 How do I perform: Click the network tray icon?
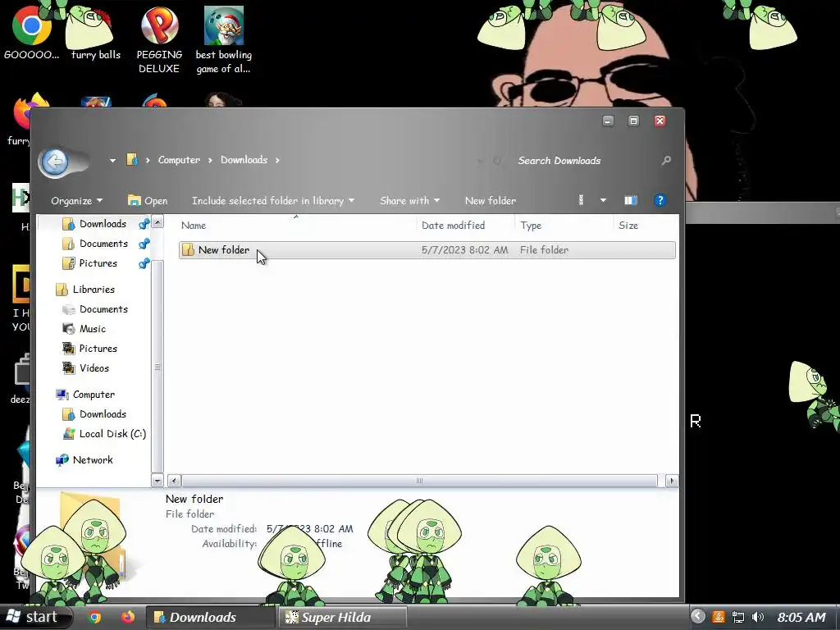point(738,617)
